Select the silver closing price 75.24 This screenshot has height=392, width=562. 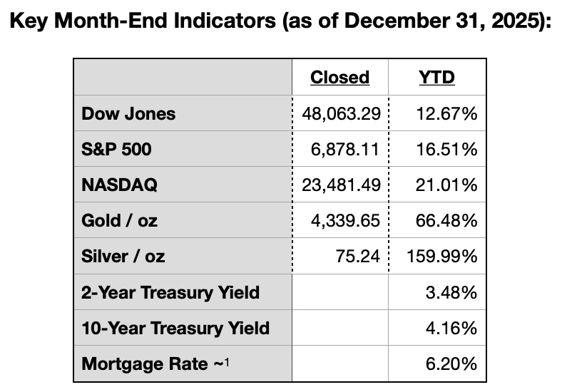358,257
